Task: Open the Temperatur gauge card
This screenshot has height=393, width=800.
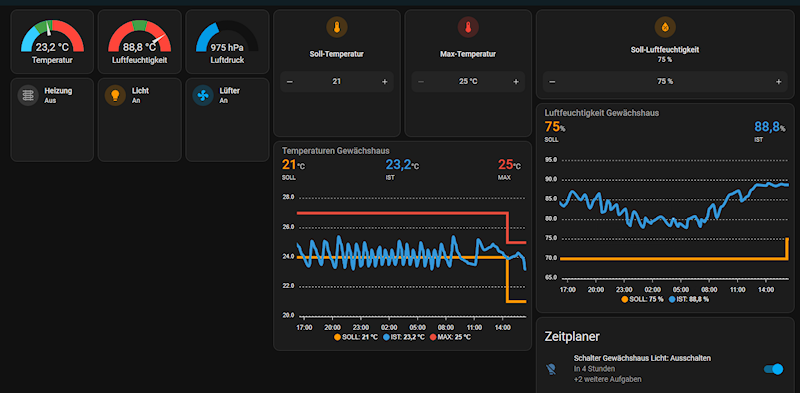Action: point(52,42)
